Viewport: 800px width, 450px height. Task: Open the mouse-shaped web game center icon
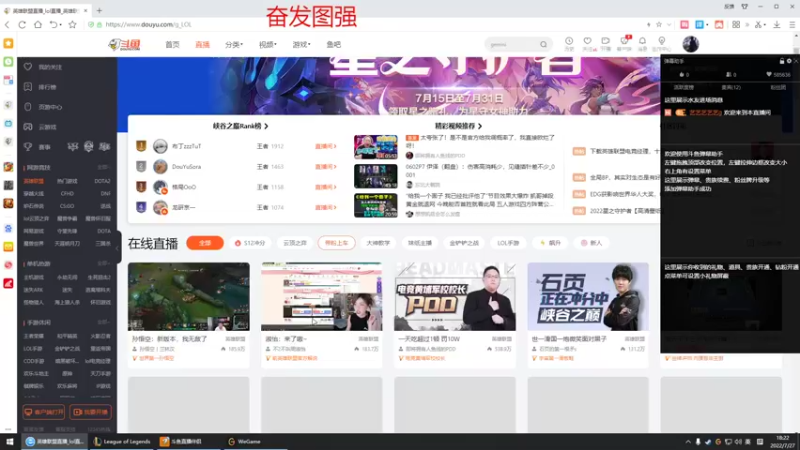28,107
